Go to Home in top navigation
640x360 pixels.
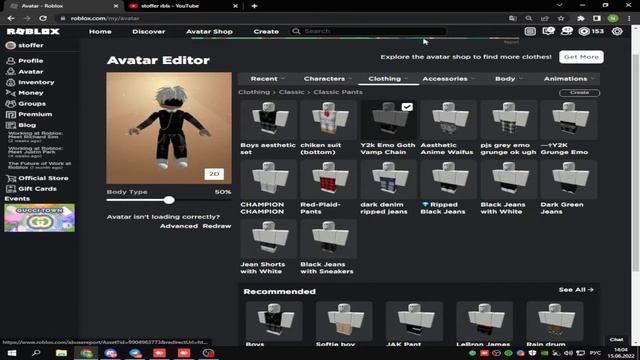[x=100, y=31]
